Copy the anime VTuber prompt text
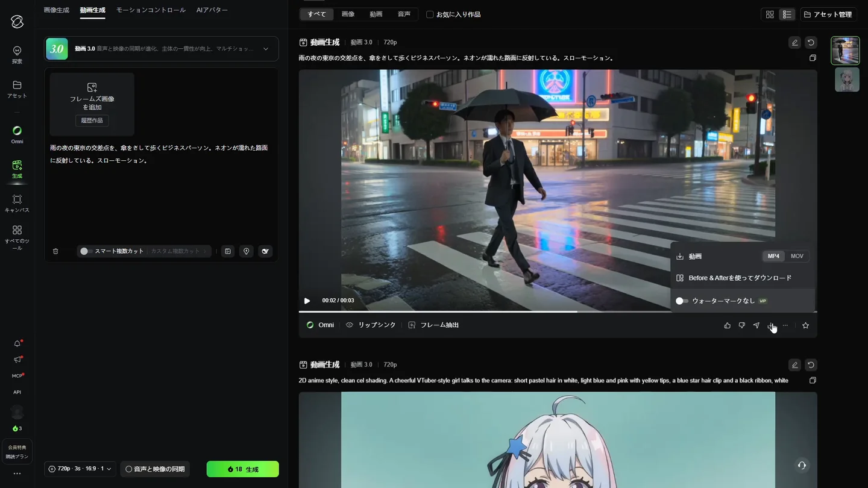The height and width of the screenshot is (488, 868). pos(813,381)
